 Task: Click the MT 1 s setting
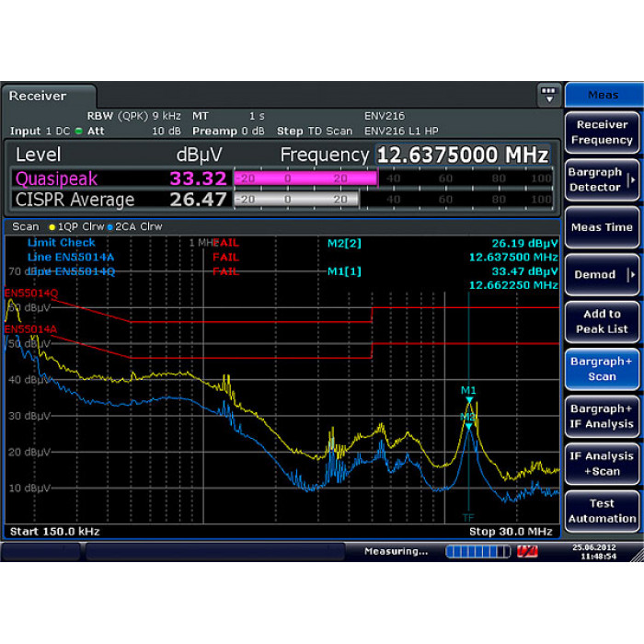click(x=228, y=116)
